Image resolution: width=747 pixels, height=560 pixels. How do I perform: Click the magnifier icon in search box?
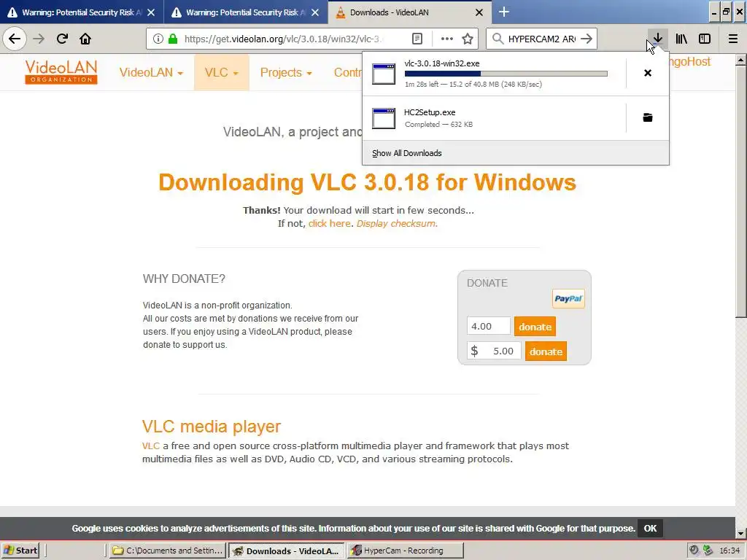coord(498,39)
